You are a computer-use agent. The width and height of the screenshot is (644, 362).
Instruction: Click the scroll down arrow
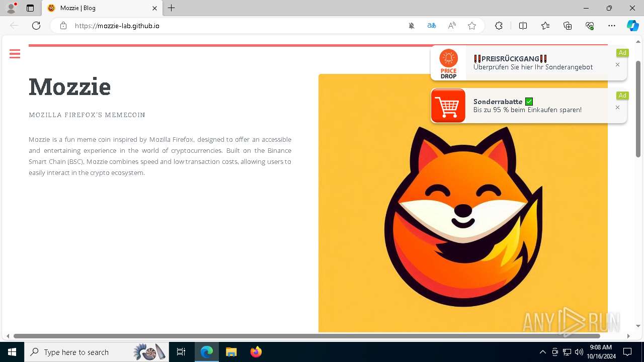click(638, 326)
